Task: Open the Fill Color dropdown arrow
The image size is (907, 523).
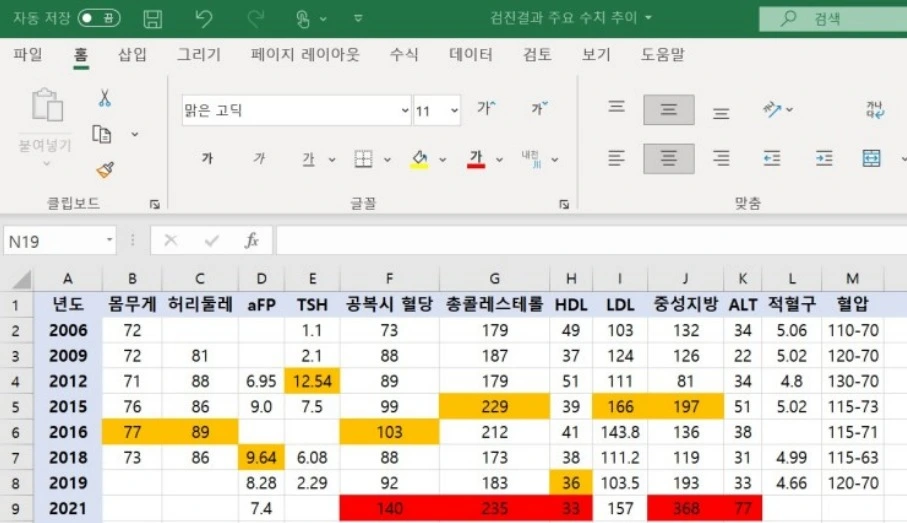Action: 443,160
